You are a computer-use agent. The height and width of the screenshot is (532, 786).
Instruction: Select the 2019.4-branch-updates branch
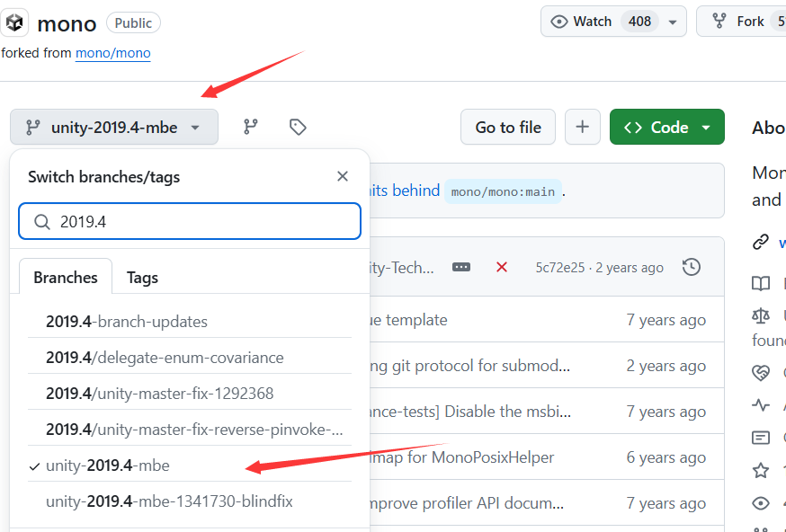(190, 321)
